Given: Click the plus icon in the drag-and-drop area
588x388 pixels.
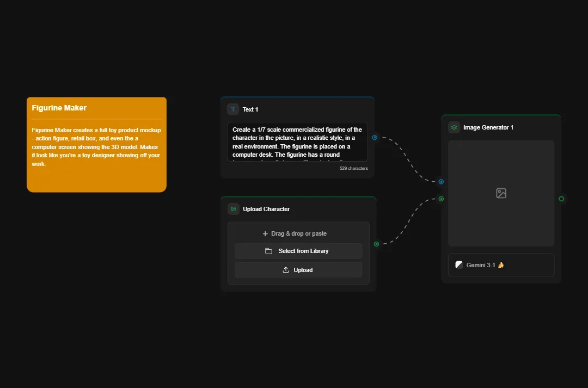Looking at the screenshot, I should pyautogui.click(x=265, y=233).
